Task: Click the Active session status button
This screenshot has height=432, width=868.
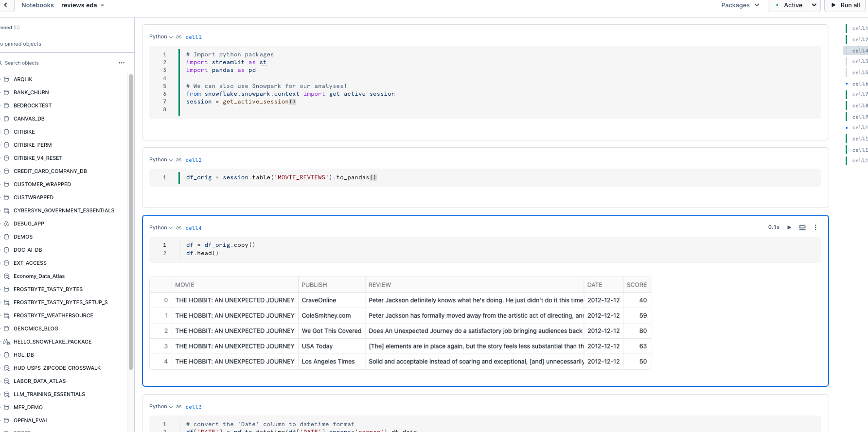Action: pyautogui.click(x=789, y=5)
